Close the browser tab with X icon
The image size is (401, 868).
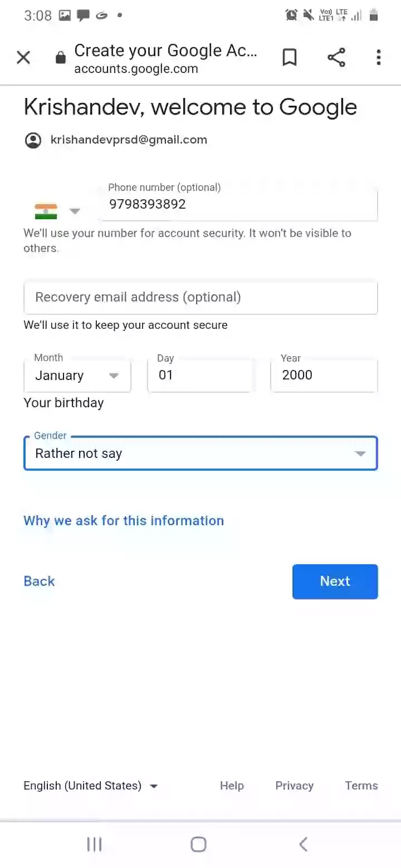click(x=23, y=57)
